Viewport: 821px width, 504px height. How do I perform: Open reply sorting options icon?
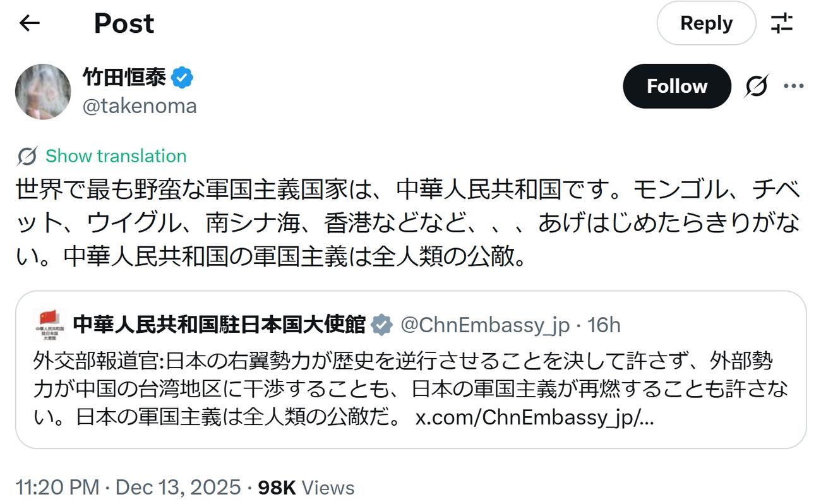pos(782,23)
